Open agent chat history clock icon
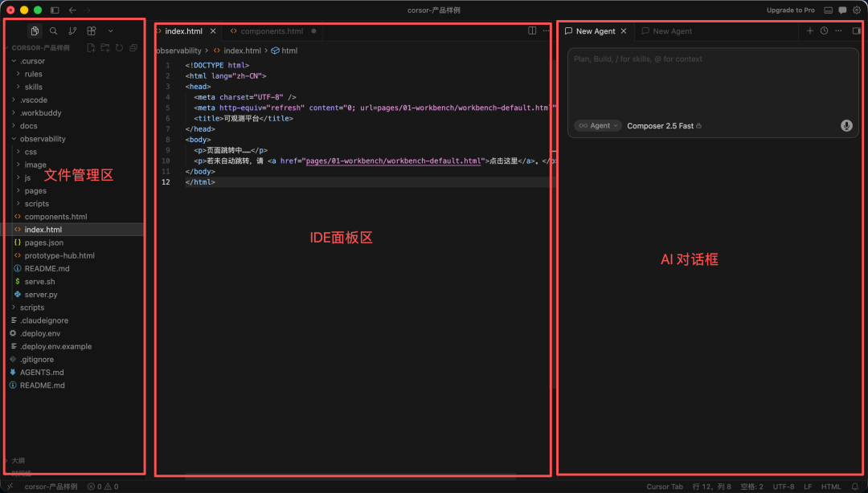This screenshot has height=493, width=868. 825,31
